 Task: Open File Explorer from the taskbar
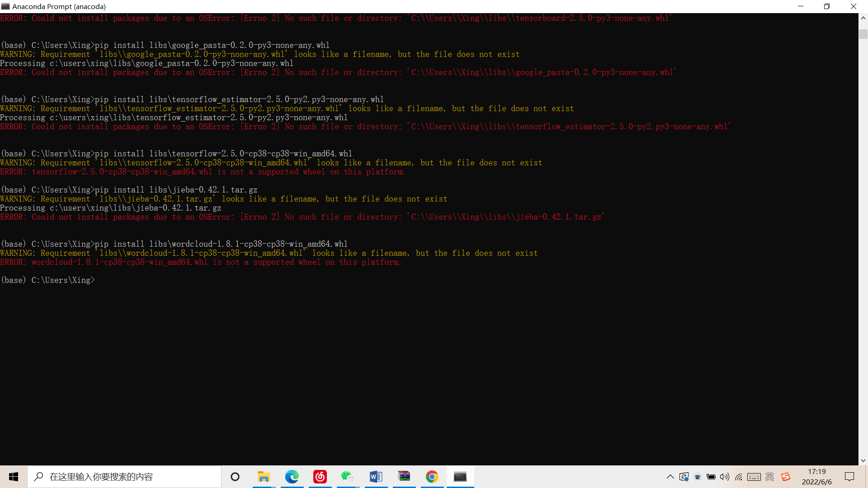tap(264, 477)
